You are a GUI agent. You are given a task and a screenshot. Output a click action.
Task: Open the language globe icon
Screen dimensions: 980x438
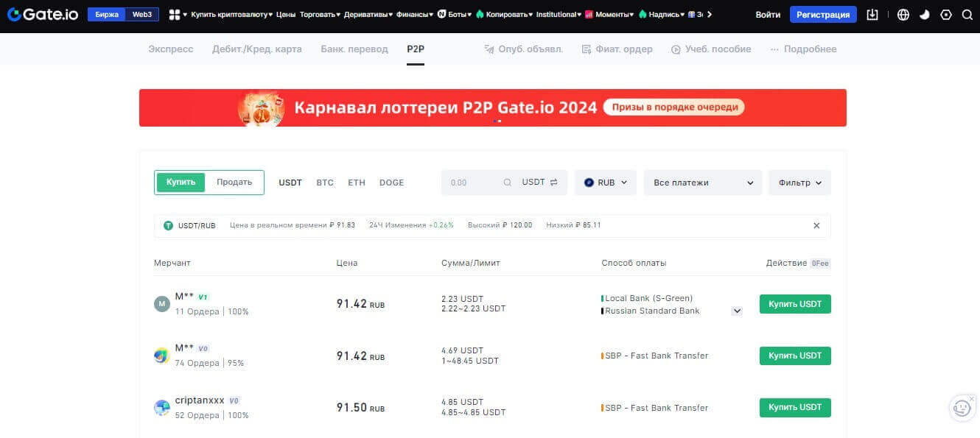[903, 15]
